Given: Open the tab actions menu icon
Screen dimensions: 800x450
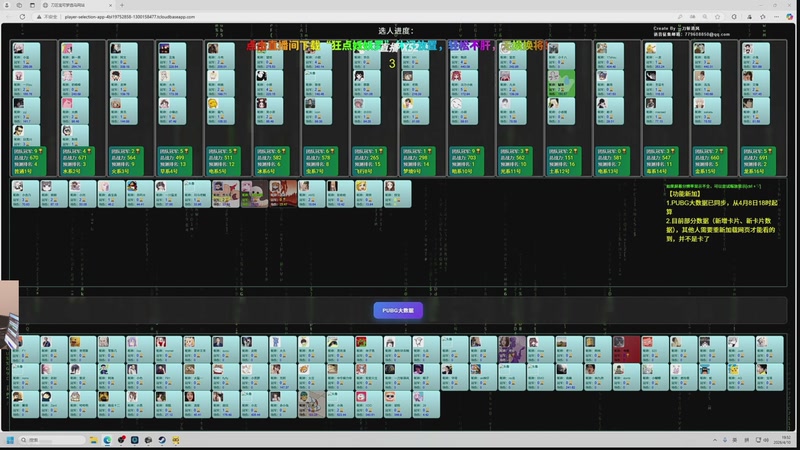Looking at the screenshot, I should coord(32,5).
